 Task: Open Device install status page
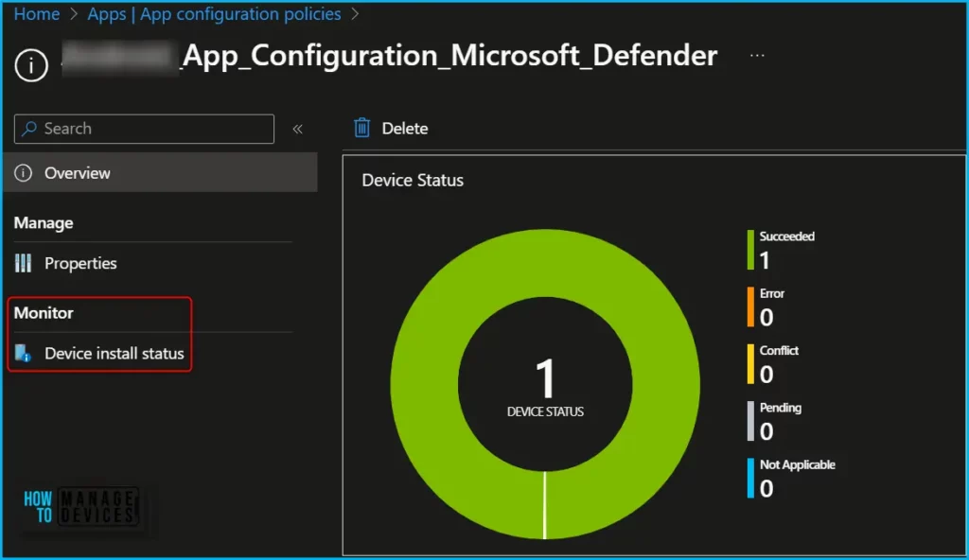(x=115, y=354)
